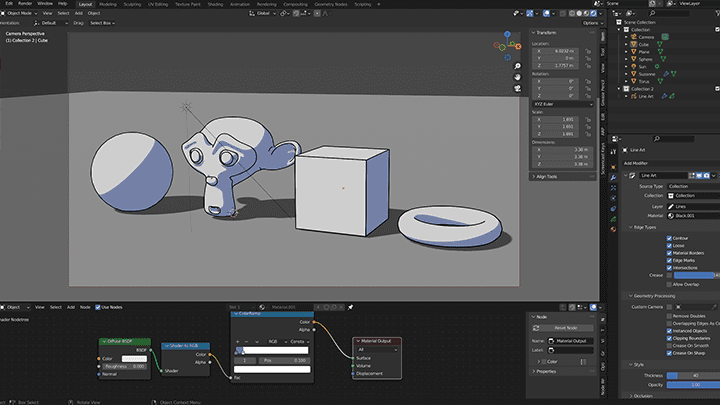Open the Tool properties tab icon
Image resolution: width=720 pixels, height=405 pixels.
pyautogui.click(x=613, y=152)
